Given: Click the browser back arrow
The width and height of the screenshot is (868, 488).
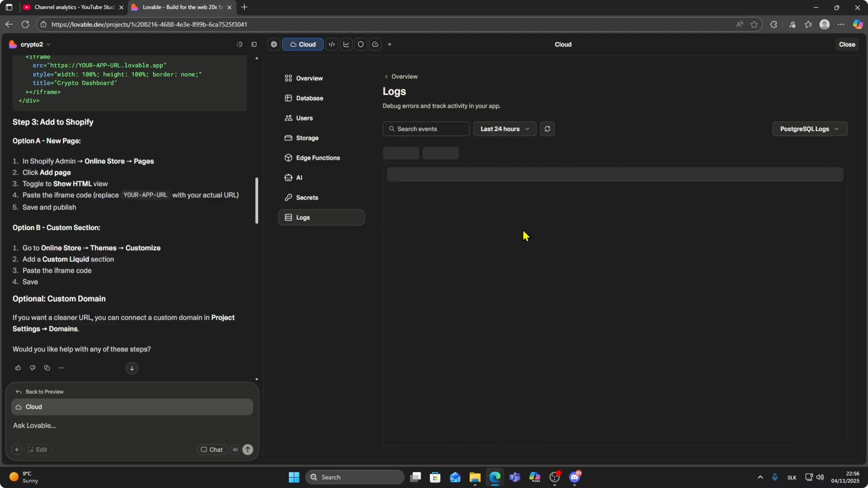Looking at the screenshot, I should pyautogui.click(x=9, y=24).
